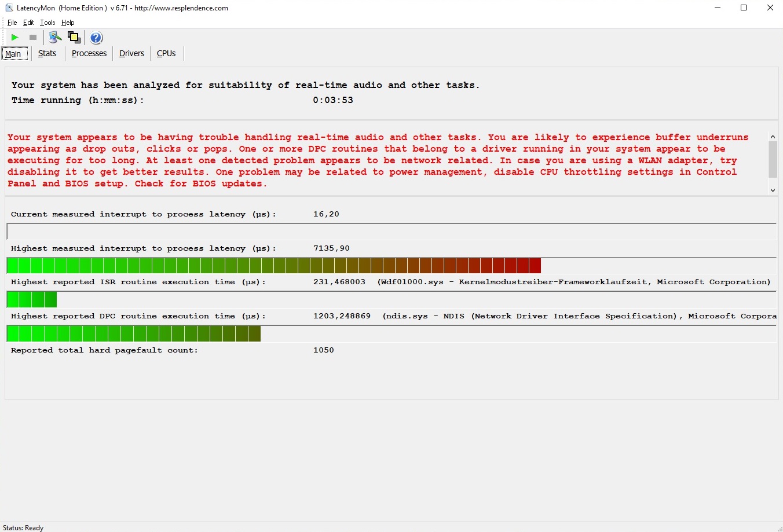783x532 pixels.
Task: Click the warning text scrollbar down arrow
Action: (773, 190)
